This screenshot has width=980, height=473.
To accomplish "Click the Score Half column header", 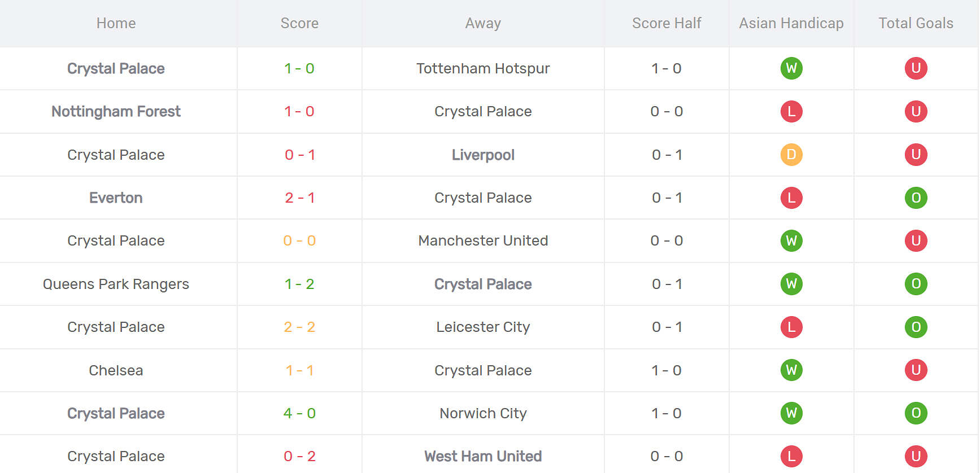I will click(x=667, y=23).
